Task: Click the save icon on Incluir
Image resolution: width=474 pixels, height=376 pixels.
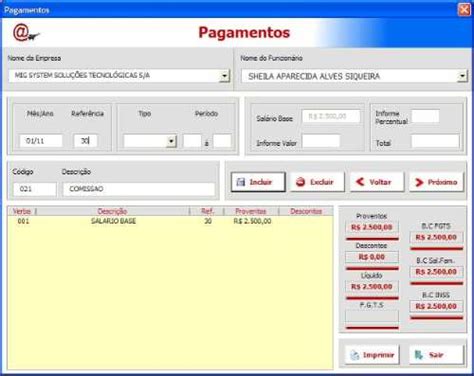Action: [x=241, y=182]
